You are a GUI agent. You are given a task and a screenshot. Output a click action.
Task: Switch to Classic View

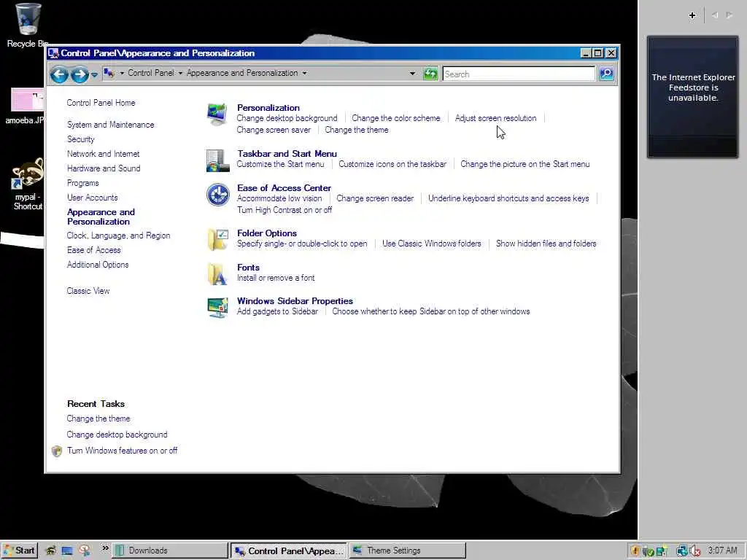coord(88,291)
